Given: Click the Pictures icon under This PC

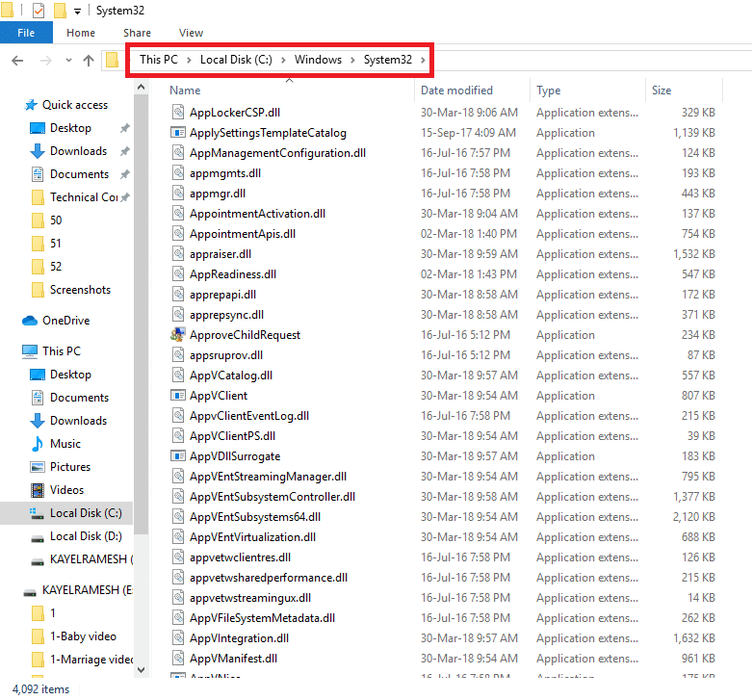Looking at the screenshot, I should [x=38, y=467].
